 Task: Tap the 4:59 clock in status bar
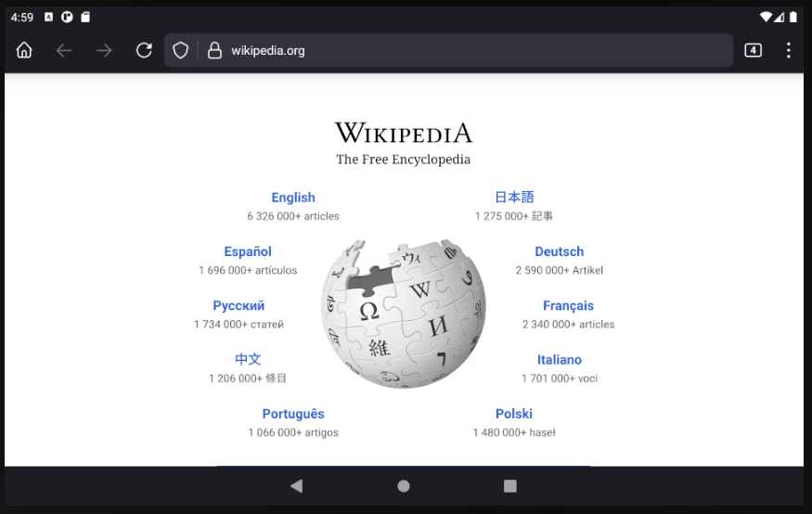pyautogui.click(x=21, y=18)
